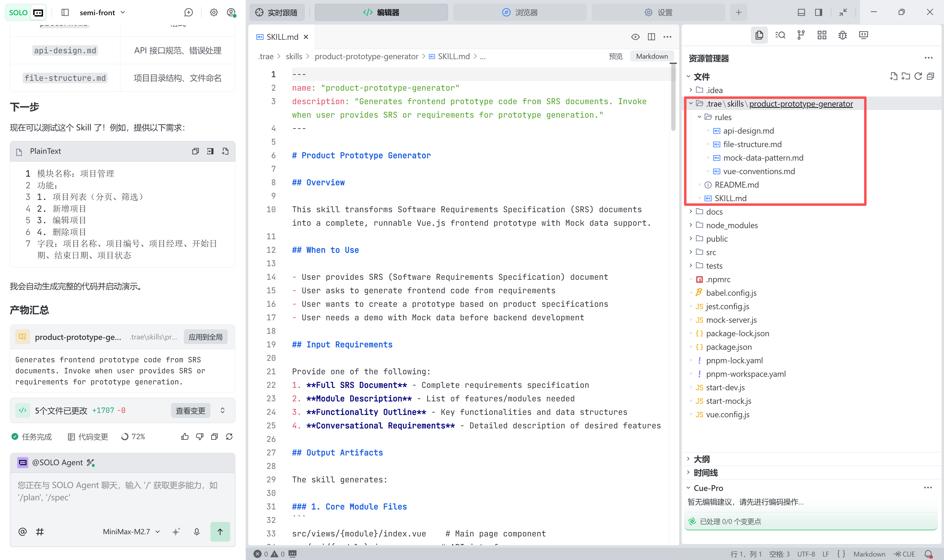Switch to the 设置 tab
Screen dimensions: 944x560
click(x=658, y=13)
